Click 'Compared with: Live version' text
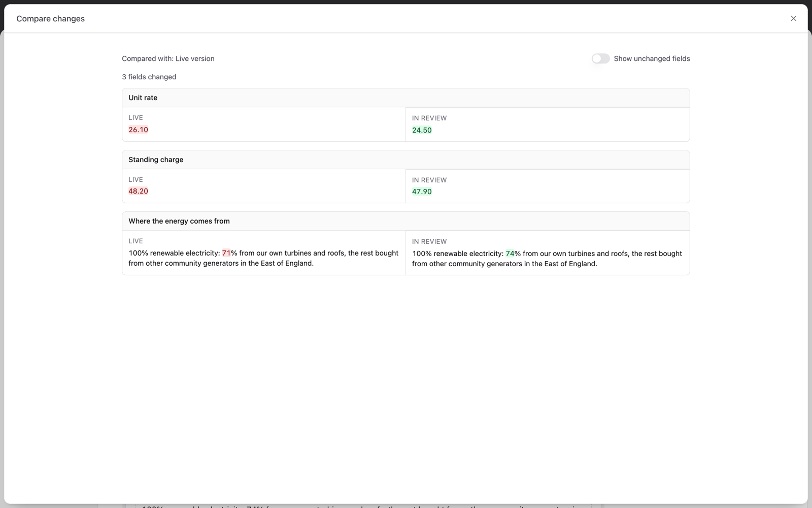Screen dimensions: 812x508 [168, 58]
